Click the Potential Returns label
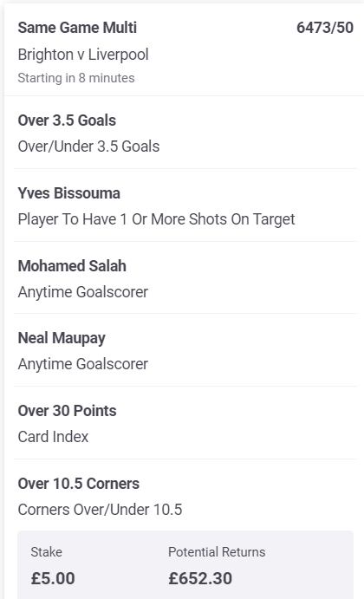Image resolution: width=364 pixels, height=599 pixels. click(217, 552)
